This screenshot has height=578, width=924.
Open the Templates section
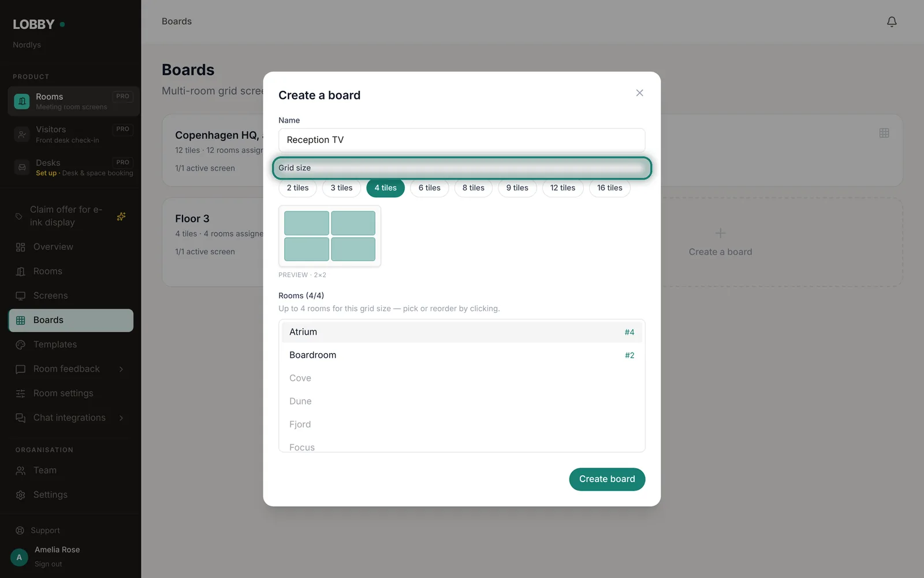click(71, 344)
